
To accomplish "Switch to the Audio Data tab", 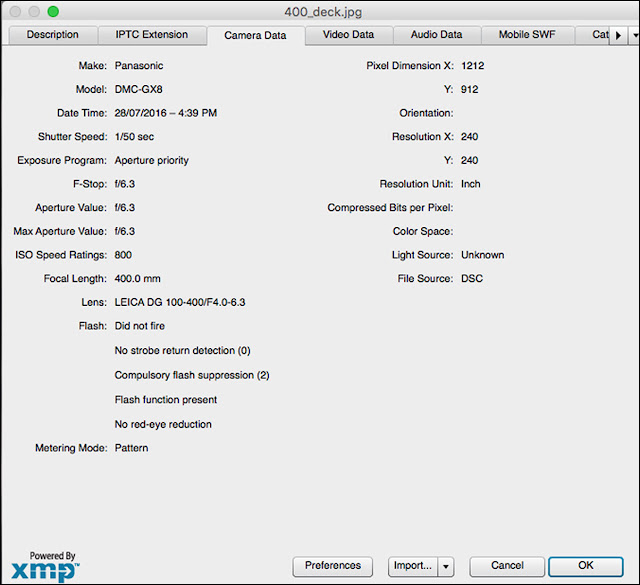I will (x=436, y=35).
